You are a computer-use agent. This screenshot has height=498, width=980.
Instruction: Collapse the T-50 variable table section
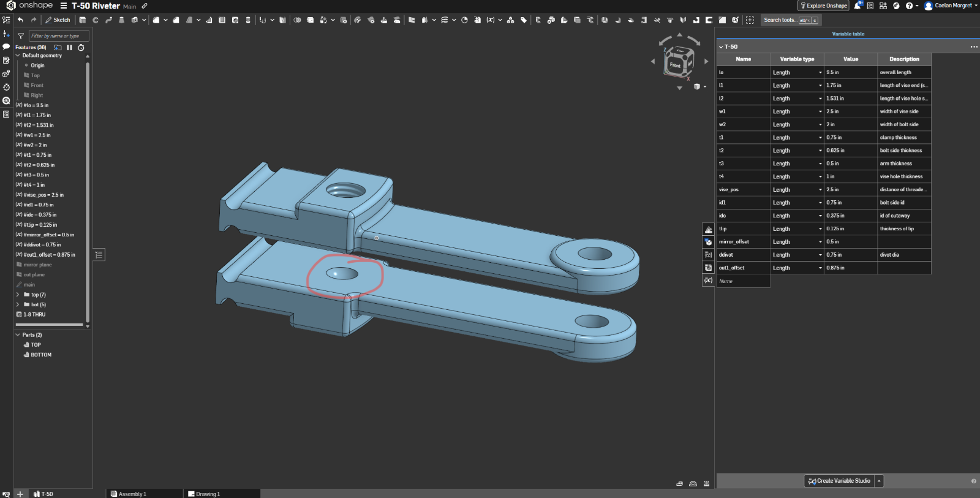[721, 47]
